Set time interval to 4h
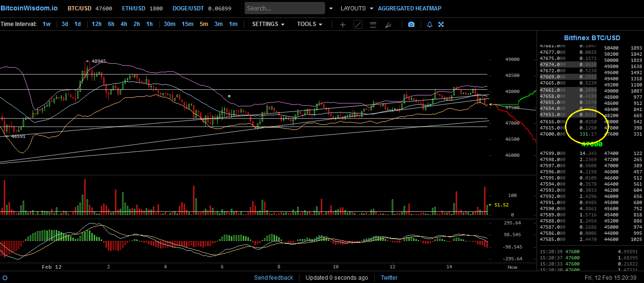This screenshot has height=283, width=644. (x=124, y=24)
